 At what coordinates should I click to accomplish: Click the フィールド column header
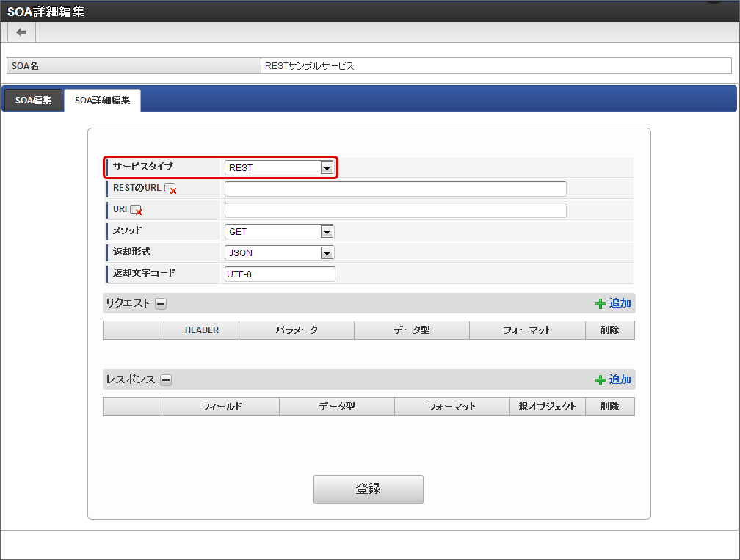tap(222, 407)
